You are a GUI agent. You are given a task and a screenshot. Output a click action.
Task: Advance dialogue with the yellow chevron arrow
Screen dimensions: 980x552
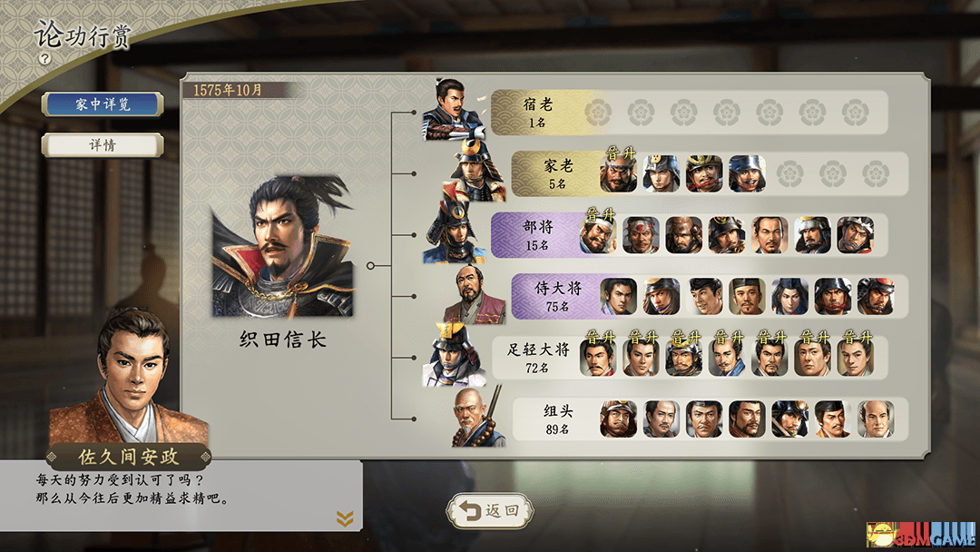(345, 518)
